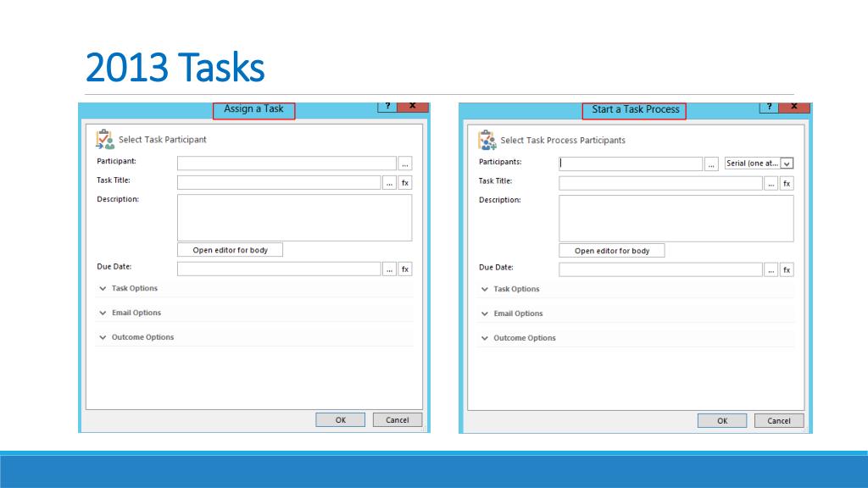Click Task Title fx button in Assign a Task
Viewport: 868px width, 488px height.
point(405,183)
